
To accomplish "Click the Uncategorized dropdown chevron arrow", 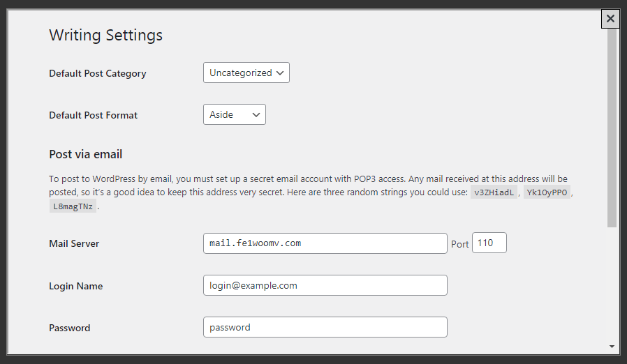I will pos(280,73).
